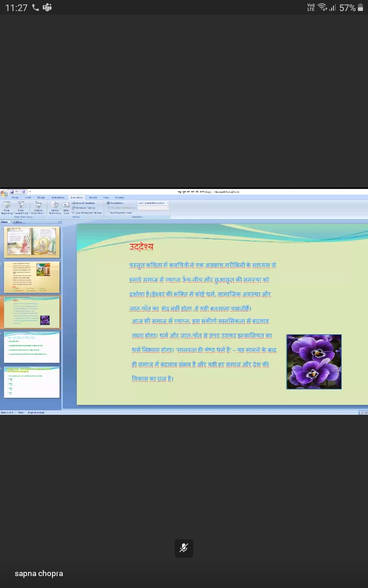Tap the Wi-Fi icon in status bar
Viewport: 368px width, 588px height.
coord(322,7)
